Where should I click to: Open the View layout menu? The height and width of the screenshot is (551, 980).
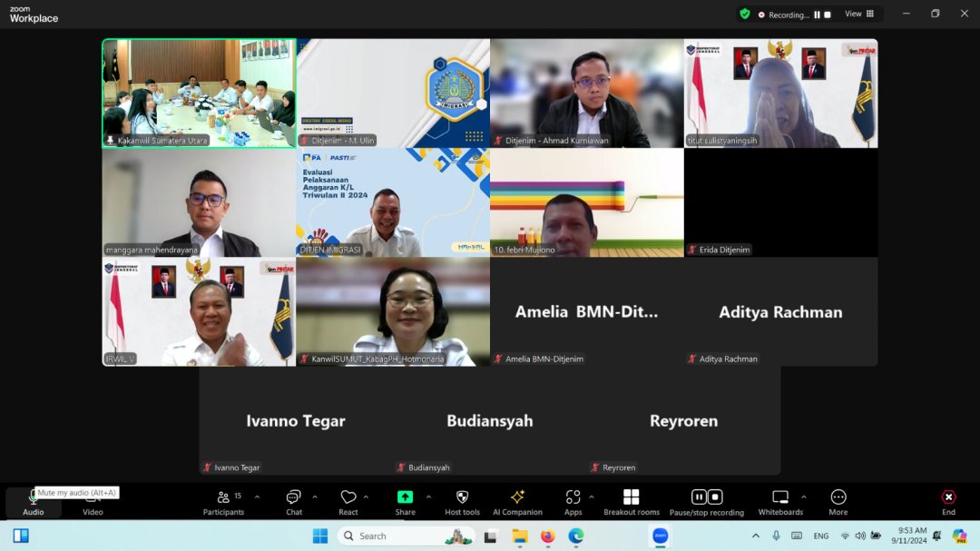click(x=859, y=14)
